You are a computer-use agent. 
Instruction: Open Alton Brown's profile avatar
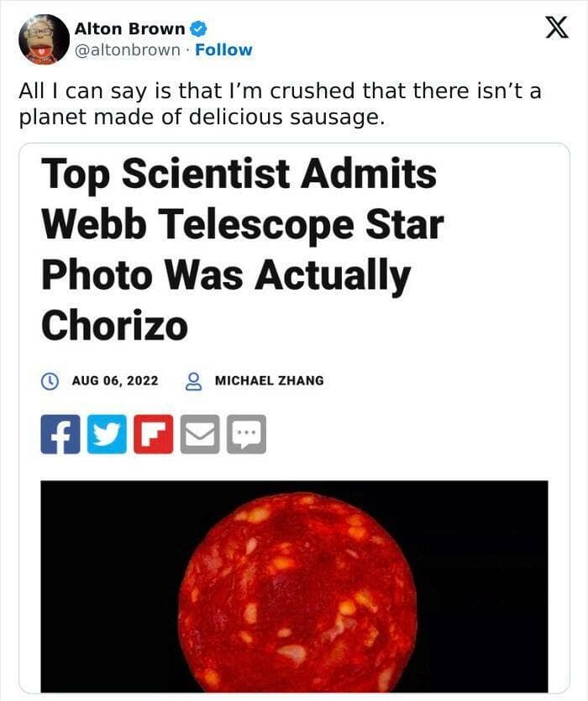(44, 39)
